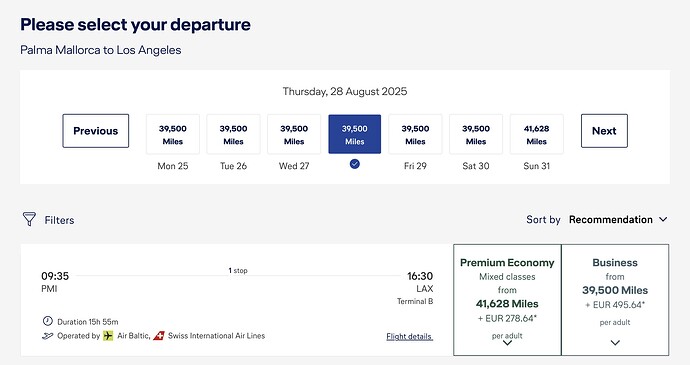Go to Previous week of dates

point(95,131)
